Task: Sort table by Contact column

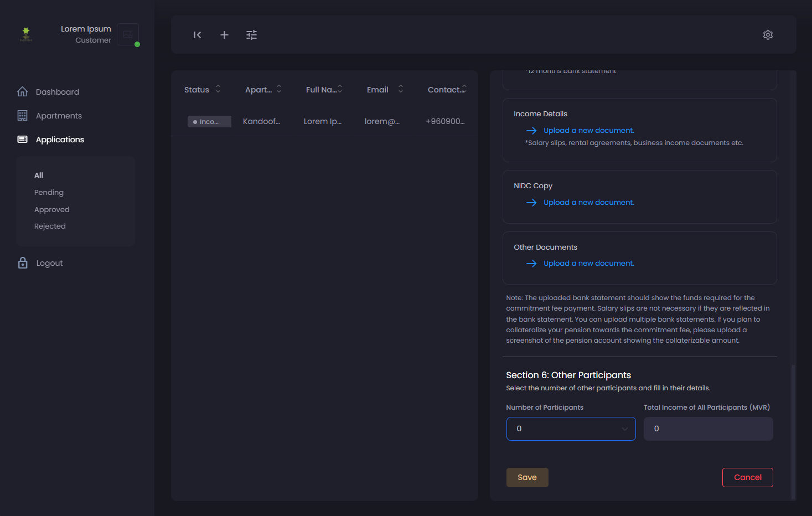Action: [x=464, y=89]
